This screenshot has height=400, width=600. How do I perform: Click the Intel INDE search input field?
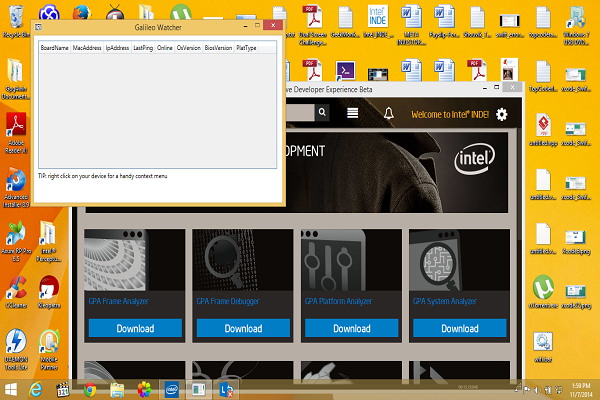[x=300, y=112]
